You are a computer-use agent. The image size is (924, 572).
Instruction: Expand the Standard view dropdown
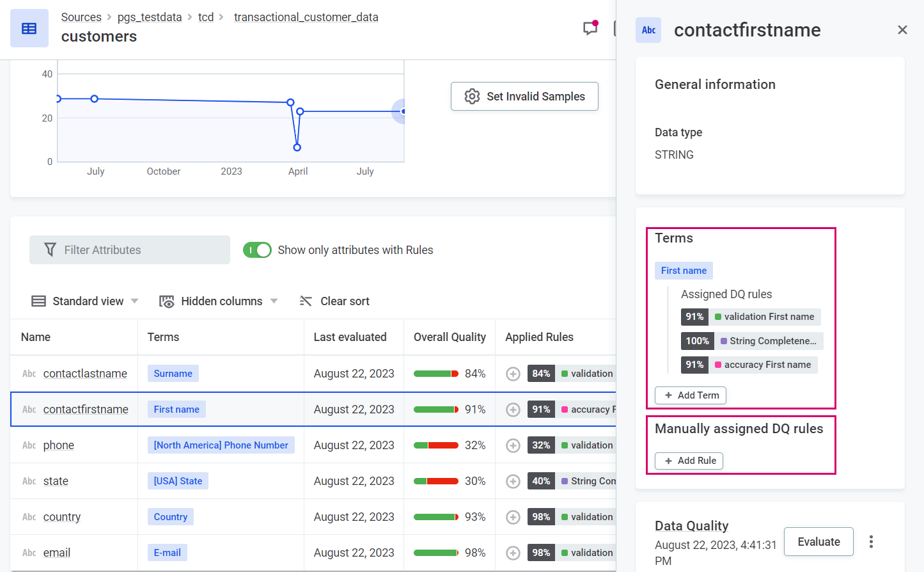tap(85, 301)
